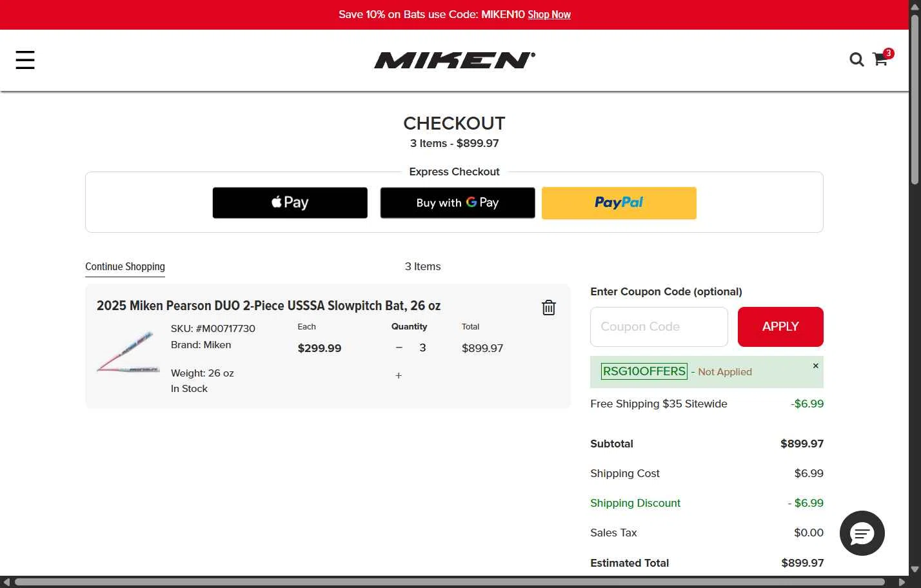Click the horizontal scrollbar left arrow
The image size is (921, 588).
point(6,582)
